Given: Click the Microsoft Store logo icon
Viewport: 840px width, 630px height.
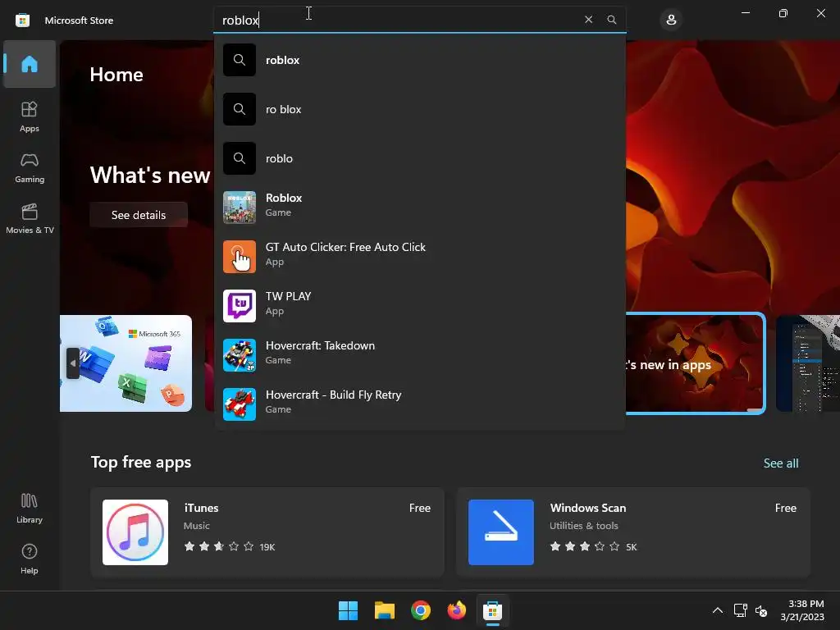Looking at the screenshot, I should pos(22,21).
